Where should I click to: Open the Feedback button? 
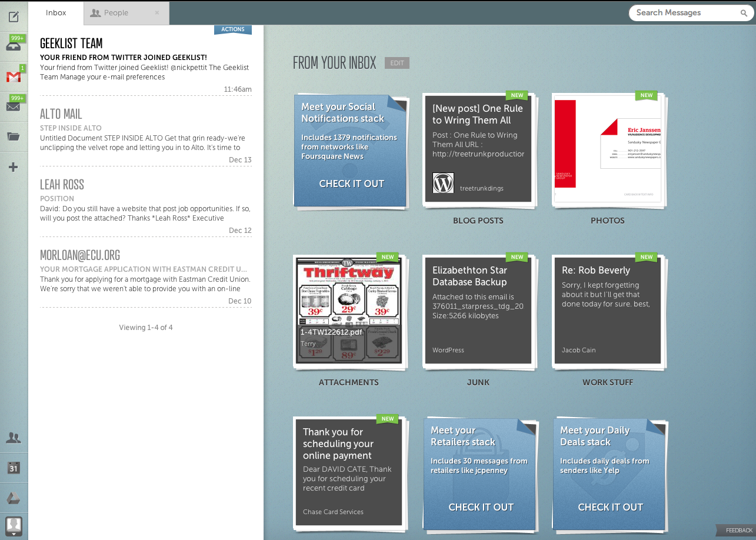point(737,530)
